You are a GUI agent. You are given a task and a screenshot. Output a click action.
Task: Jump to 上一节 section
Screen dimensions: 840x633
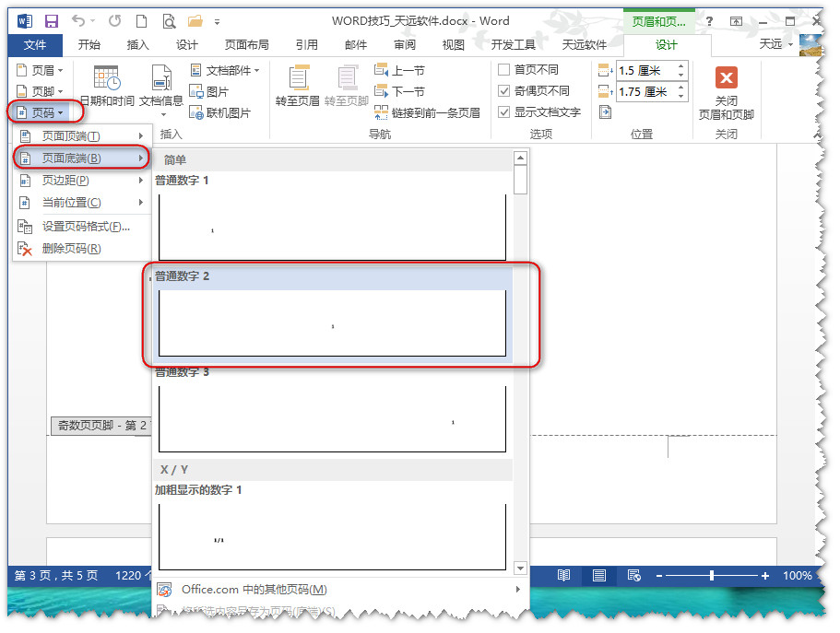click(x=400, y=70)
